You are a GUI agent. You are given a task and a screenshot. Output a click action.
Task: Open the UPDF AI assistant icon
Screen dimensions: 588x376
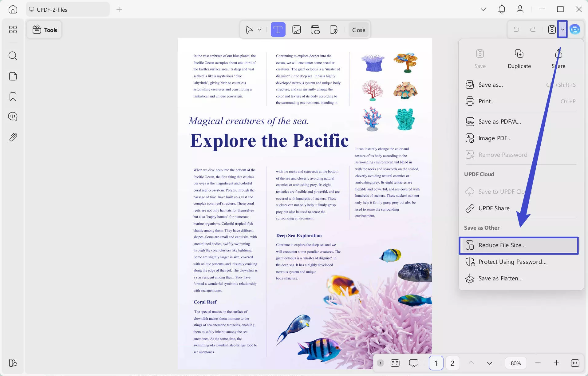(x=575, y=30)
